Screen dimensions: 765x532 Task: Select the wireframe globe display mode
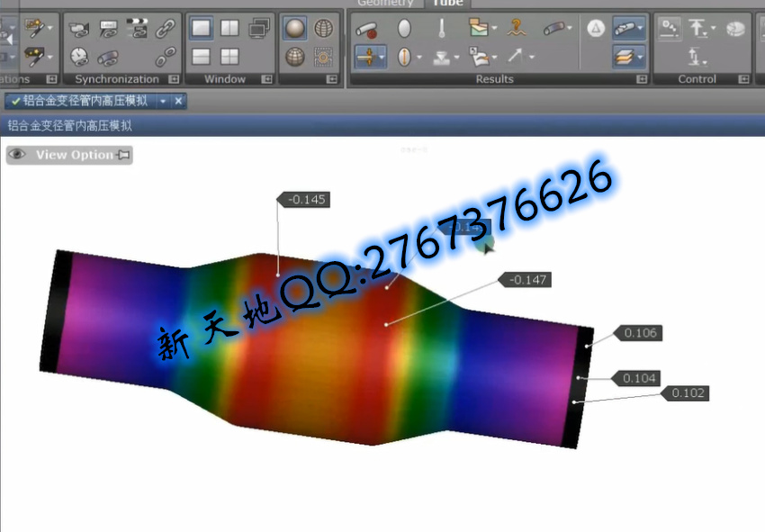point(323,29)
